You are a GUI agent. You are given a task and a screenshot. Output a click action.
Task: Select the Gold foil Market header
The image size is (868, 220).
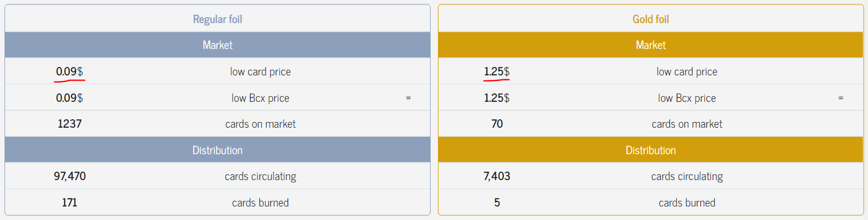(x=651, y=45)
